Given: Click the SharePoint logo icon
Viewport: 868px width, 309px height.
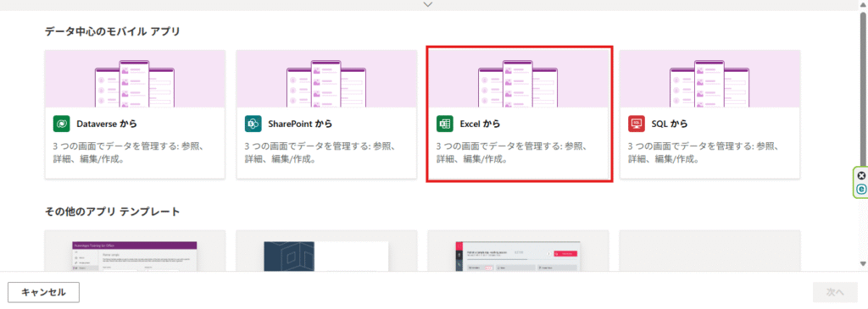Looking at the screenshot, I should 253,124.
